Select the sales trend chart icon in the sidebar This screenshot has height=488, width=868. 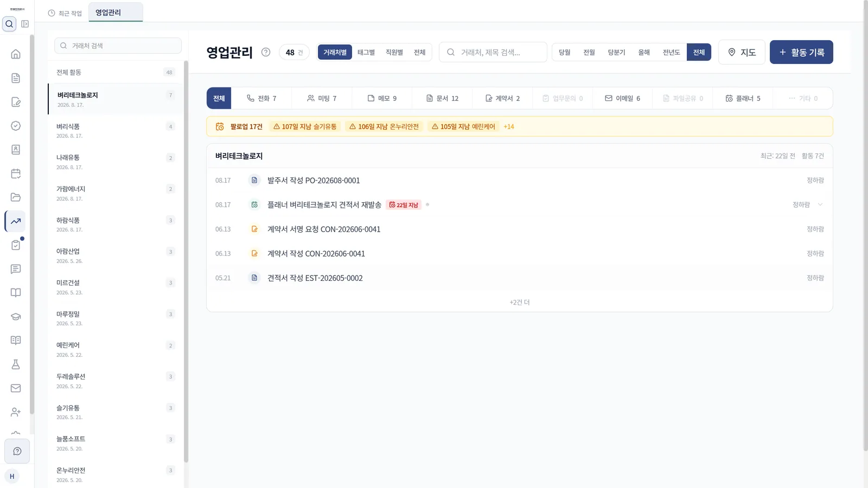click(x=16, y=221)
